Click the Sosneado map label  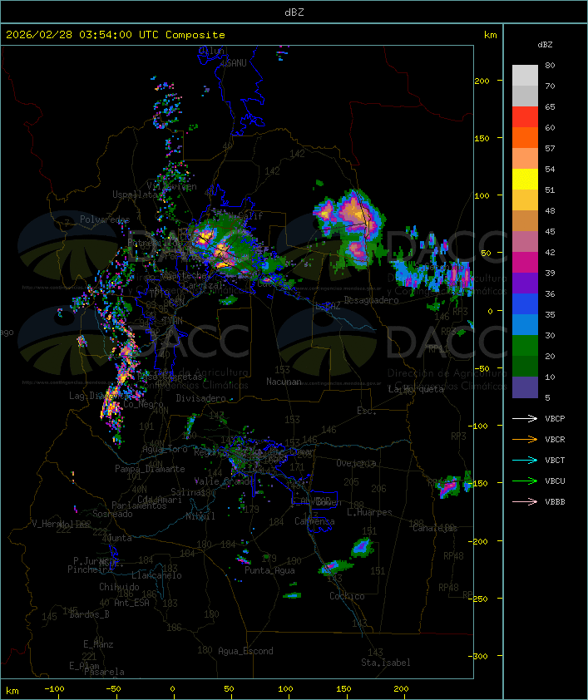[112, 514]
